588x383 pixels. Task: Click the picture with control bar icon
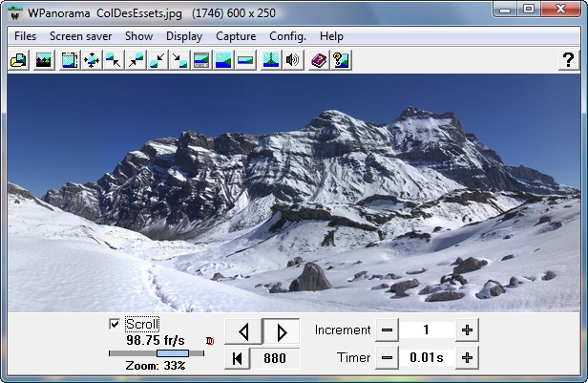201,60
